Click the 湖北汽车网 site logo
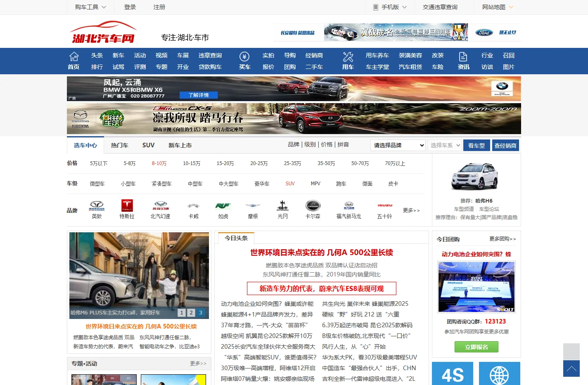Screen dimensions: 588x385 point(103,32)
